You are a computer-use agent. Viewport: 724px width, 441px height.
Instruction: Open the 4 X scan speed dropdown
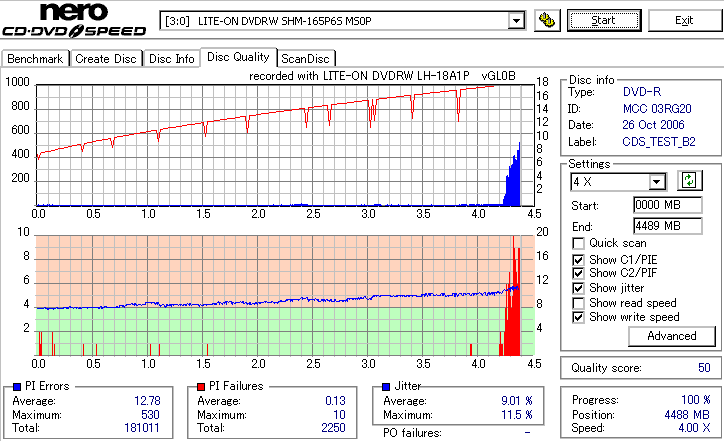[x=656, y=182]
